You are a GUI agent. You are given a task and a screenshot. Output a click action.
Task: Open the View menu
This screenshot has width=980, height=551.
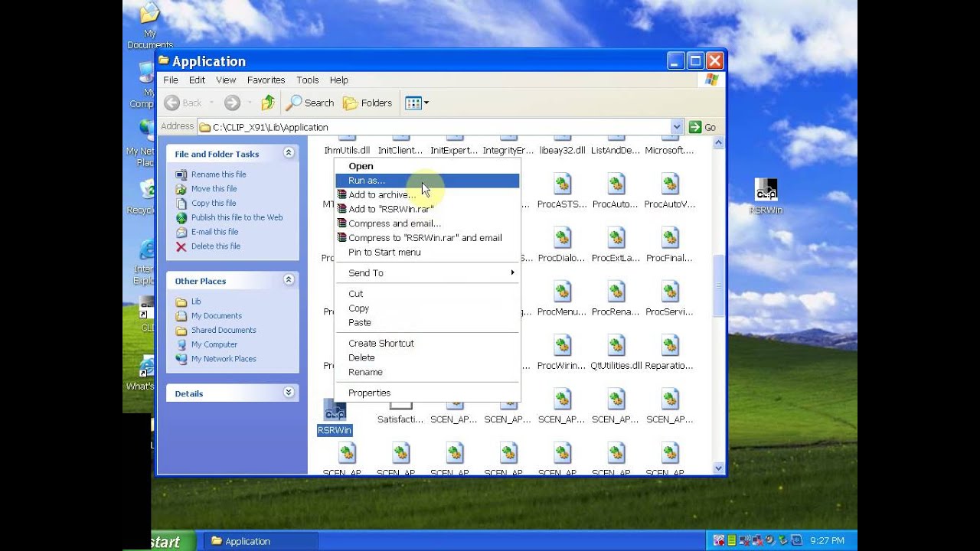point(226,80)
